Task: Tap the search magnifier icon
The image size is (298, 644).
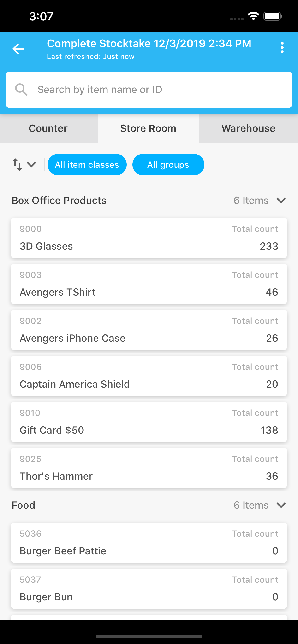Action: [21, 90]
